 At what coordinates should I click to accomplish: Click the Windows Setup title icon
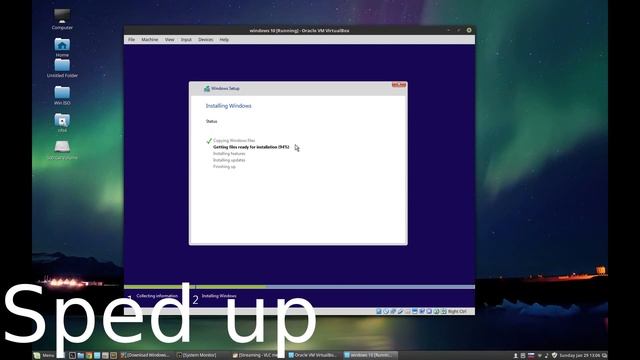coord(207,89)
